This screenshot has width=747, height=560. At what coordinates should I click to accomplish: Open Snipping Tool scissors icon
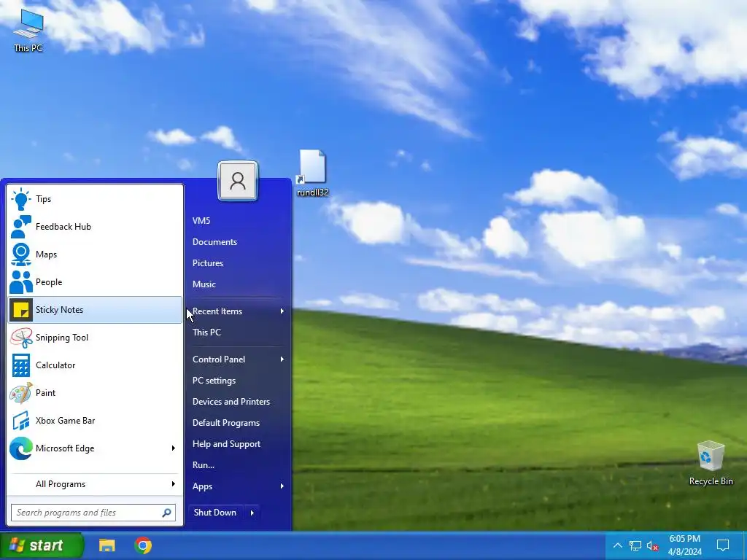pyautogui.click(x=21, y=338)
